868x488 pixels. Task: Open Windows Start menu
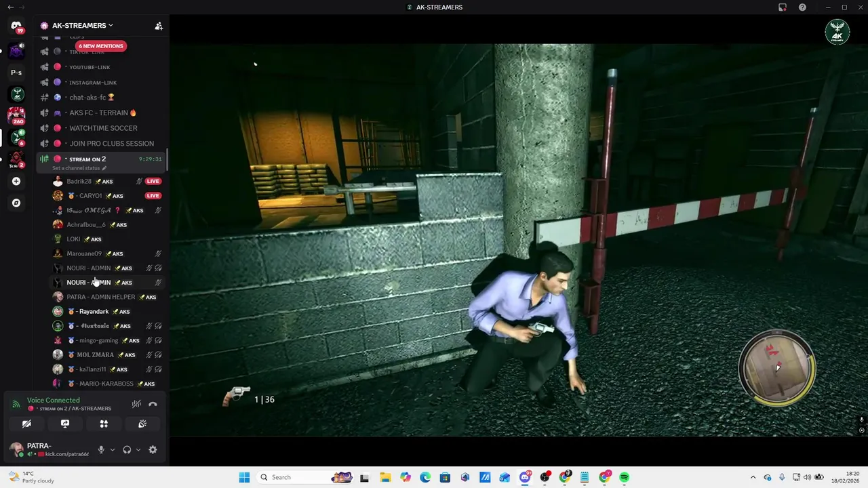244,477
